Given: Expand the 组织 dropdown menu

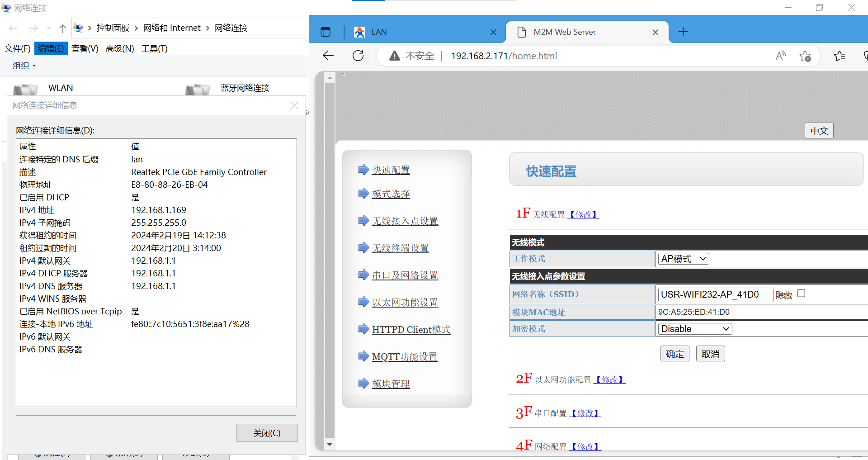Looking at the screenshot, I should pyautogui.click(x=24, y=66).
